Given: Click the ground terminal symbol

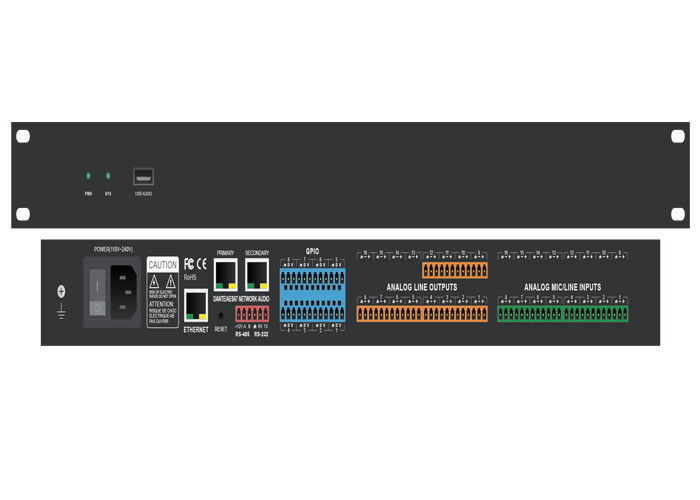Looking at the screenshot, I should click(x=61, y=292).
